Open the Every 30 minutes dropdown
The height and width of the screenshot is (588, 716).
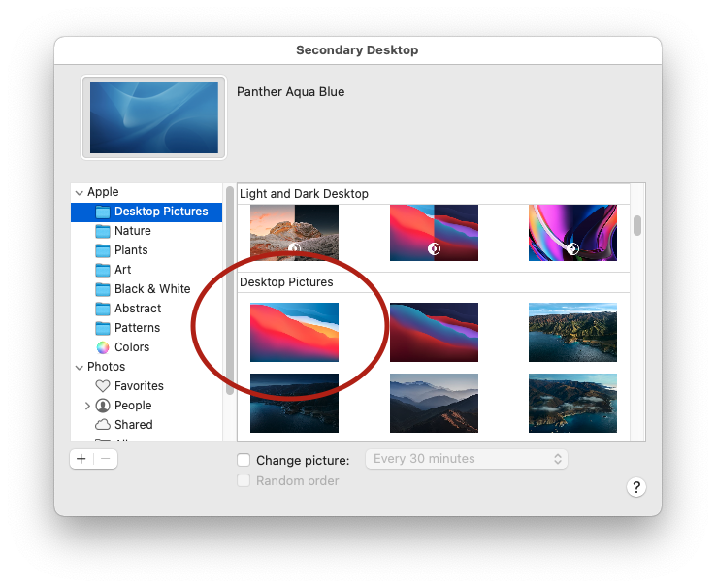(466, 459)
